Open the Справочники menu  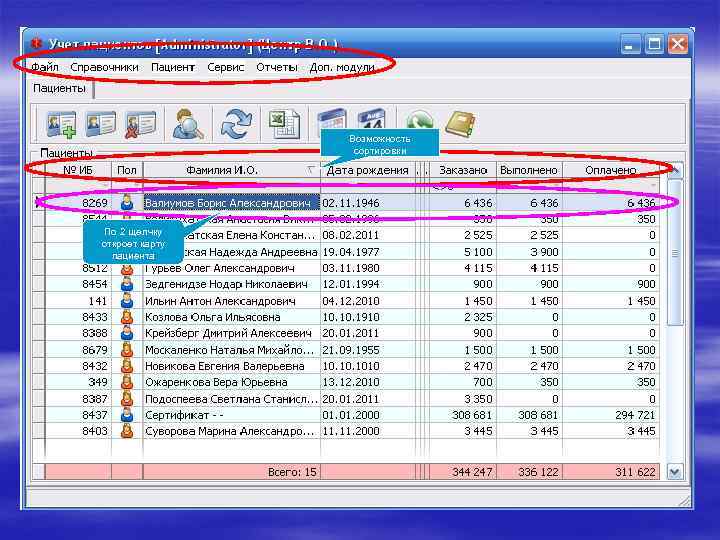coord(104,67)
